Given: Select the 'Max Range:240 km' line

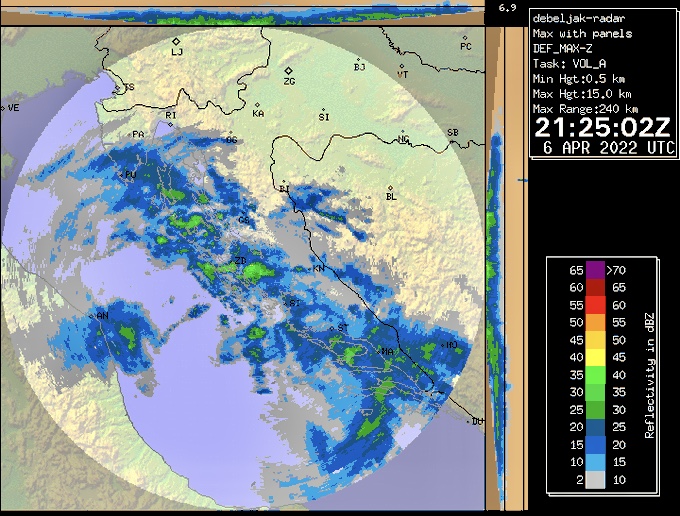Looking at the screenshot, I should pos(585,108).
